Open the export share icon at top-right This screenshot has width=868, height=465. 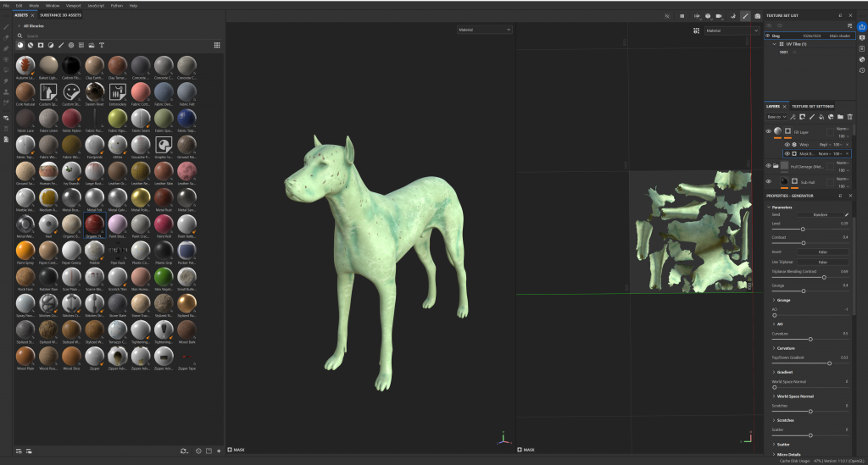(861, 26)
